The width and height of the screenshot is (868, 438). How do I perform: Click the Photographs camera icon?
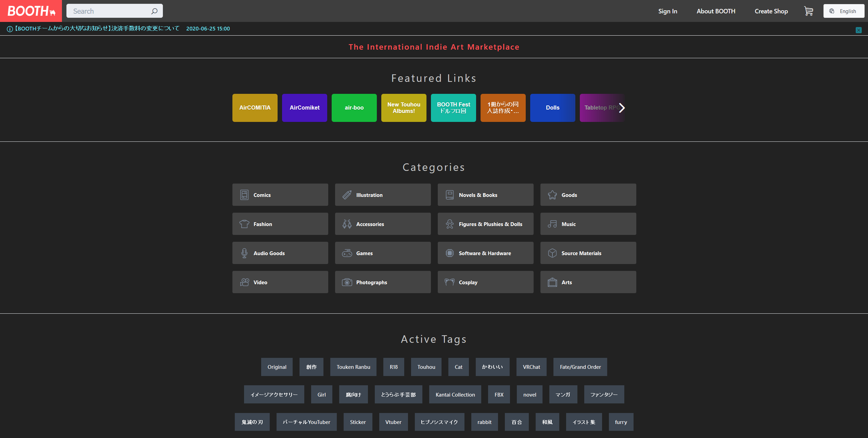[347, 282]
